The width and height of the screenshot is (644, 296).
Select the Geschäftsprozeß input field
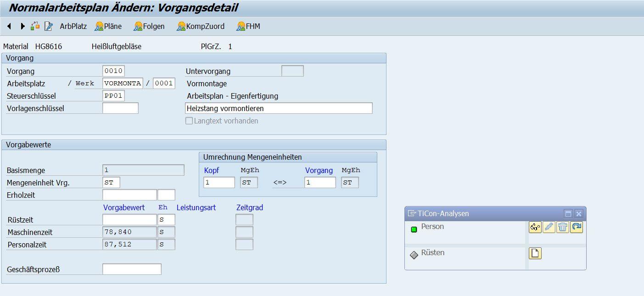coord(132,269)
